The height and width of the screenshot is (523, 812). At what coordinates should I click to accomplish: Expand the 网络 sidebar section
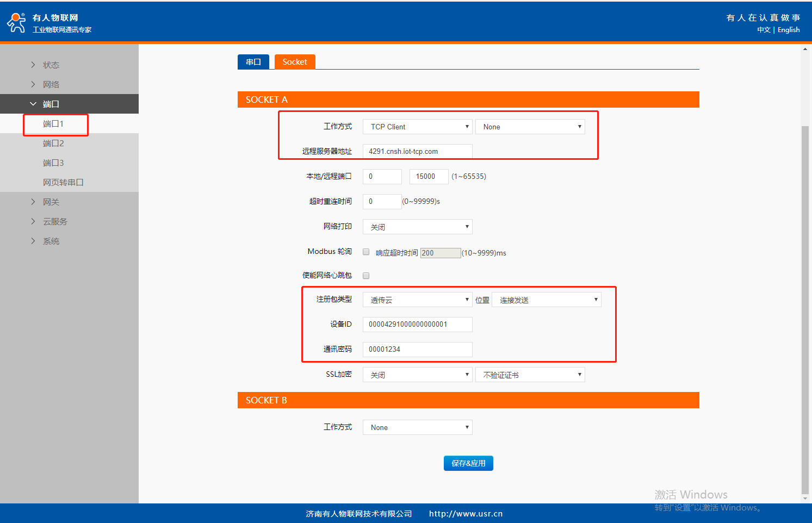click(x=51, y=84)
